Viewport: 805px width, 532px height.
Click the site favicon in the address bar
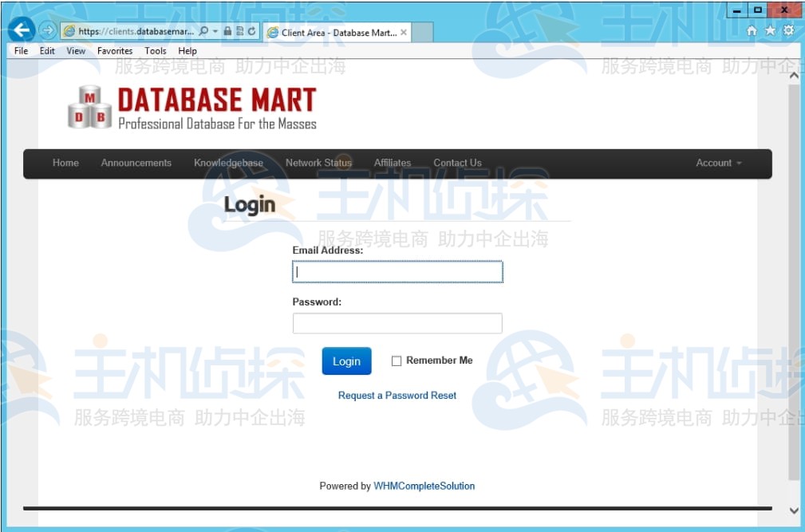point(70,30)
